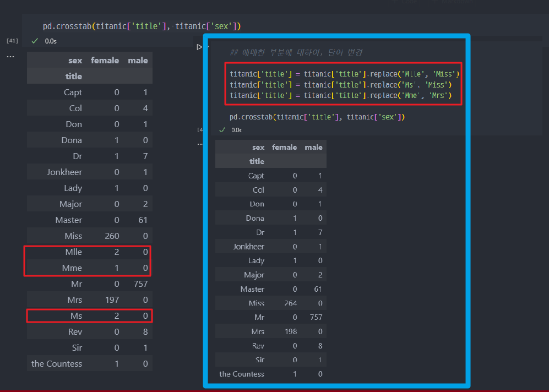Image resolution: width=549 pixels, height=392 pixels.
Task: Click the Lady row label in the second output table
Action: tap(256, 261)
